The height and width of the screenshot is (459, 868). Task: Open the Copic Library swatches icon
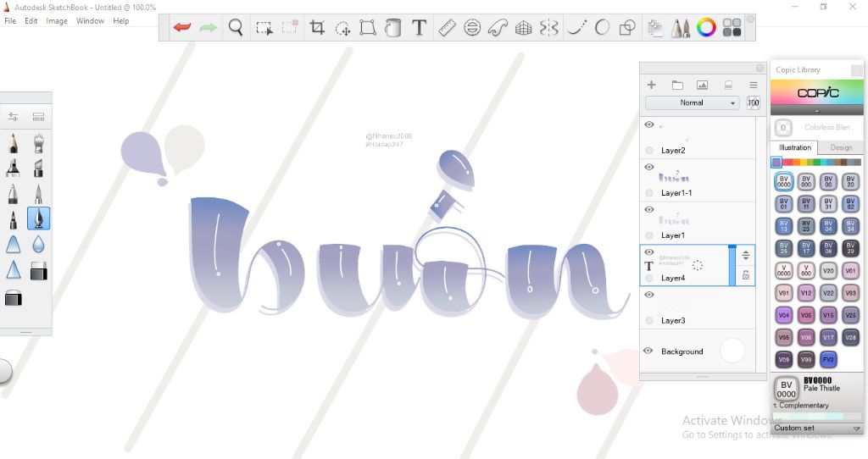[x=732, y=27]
